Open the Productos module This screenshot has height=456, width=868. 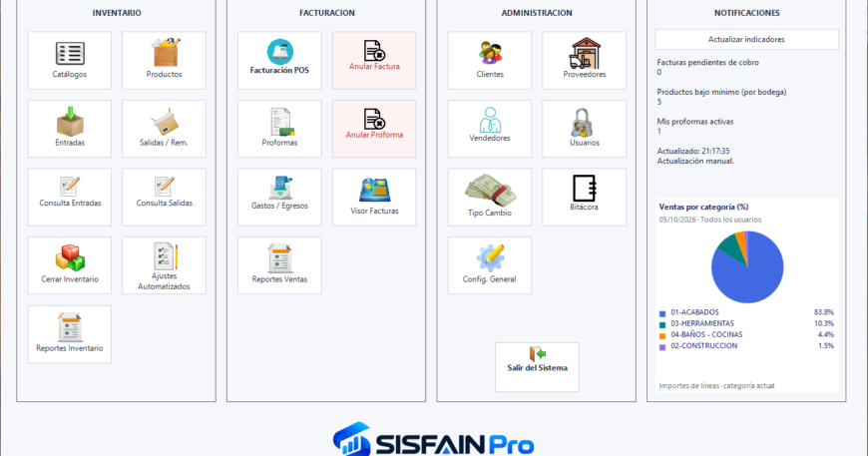(164, 60)
